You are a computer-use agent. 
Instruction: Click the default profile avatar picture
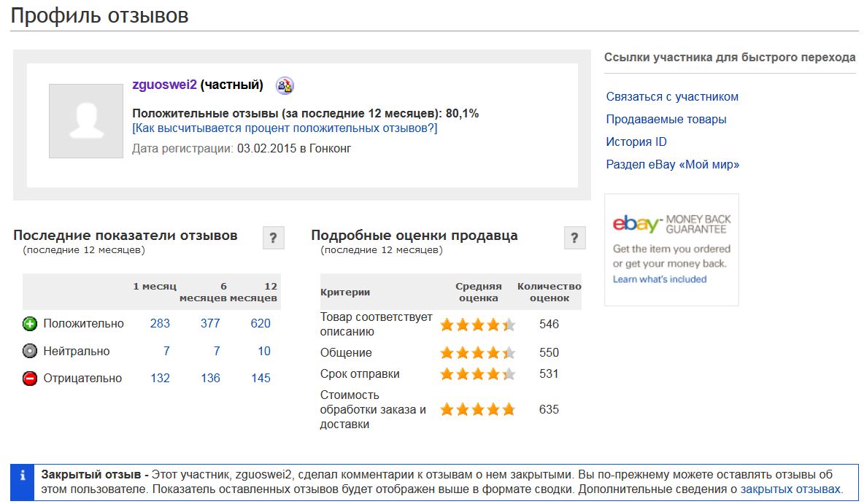tap(86, 121)
